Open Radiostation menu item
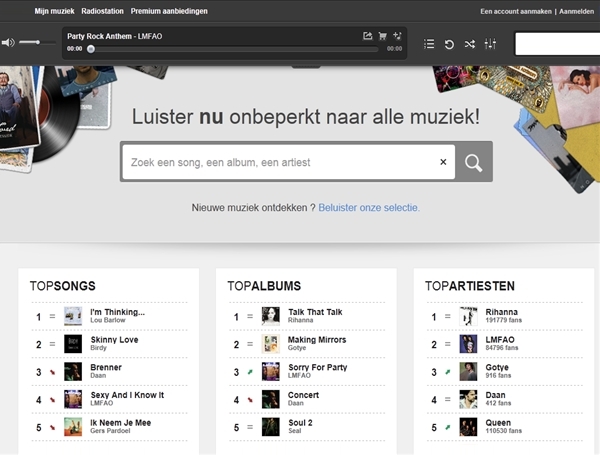This screenshot has width=600, height=455. [x=102, y=11]
